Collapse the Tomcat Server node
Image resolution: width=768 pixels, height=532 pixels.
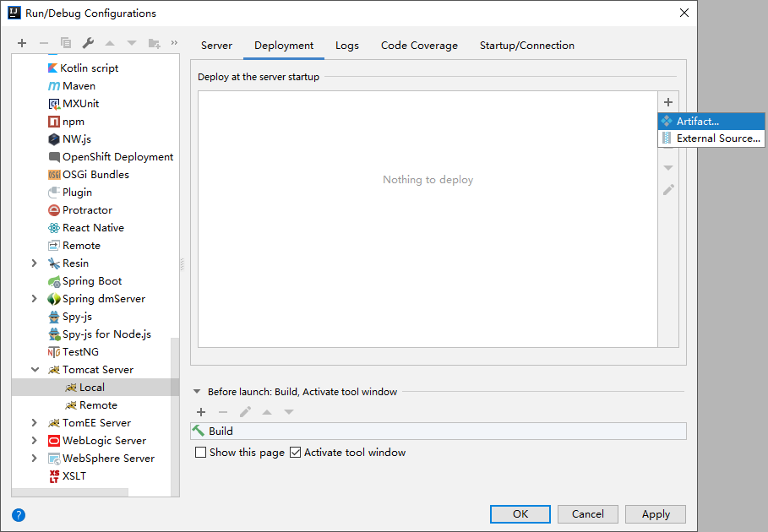[x=35, y=370]
